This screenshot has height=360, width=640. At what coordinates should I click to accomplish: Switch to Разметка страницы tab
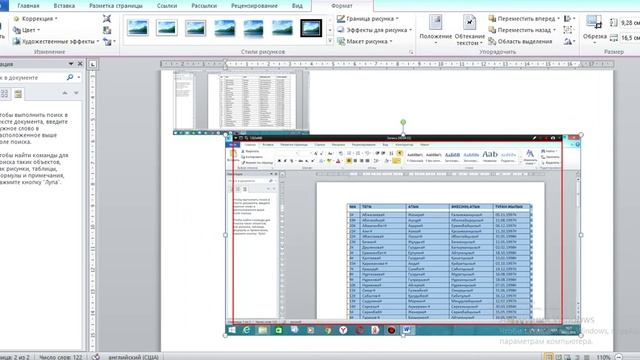click(x=116, y=6)
